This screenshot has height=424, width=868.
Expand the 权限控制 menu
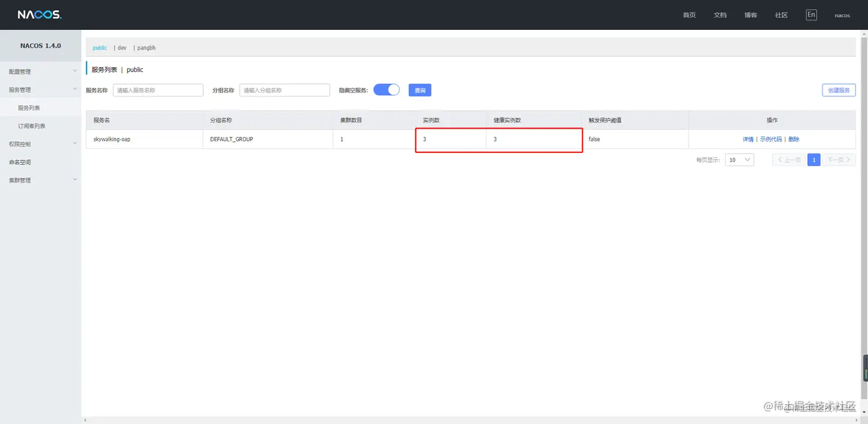[40, 144]
